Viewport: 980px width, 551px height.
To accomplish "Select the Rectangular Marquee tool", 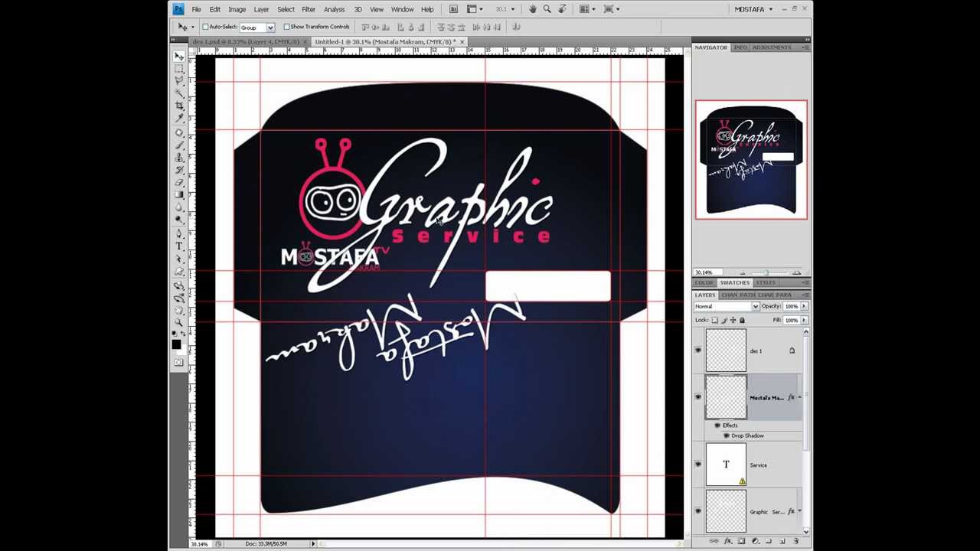I will tap(179, 69).
